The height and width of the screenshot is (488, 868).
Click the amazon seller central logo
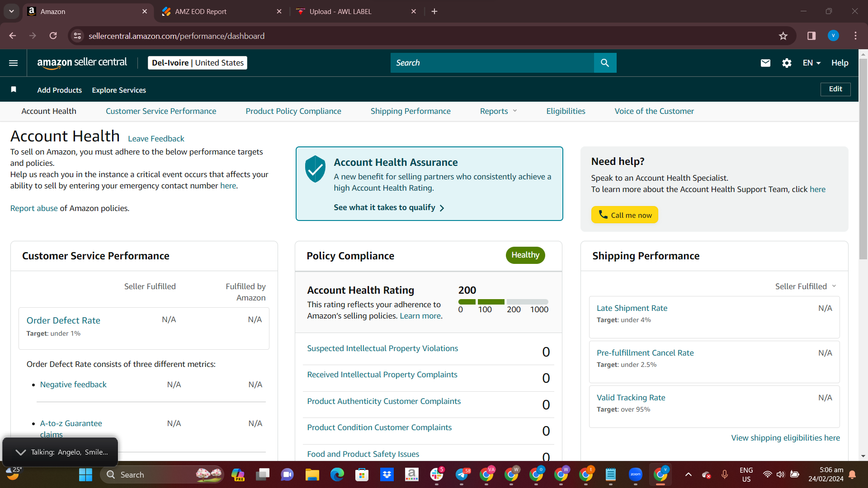[82, 63]
